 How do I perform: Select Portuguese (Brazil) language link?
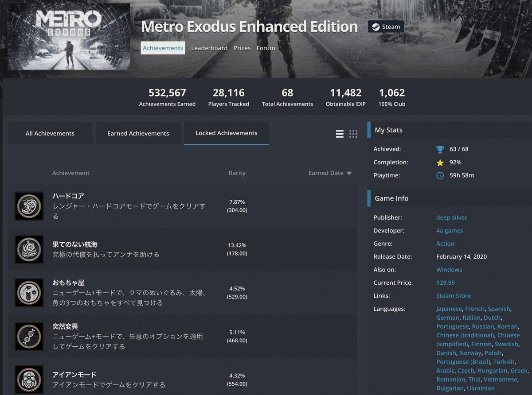tap(463, 362)
